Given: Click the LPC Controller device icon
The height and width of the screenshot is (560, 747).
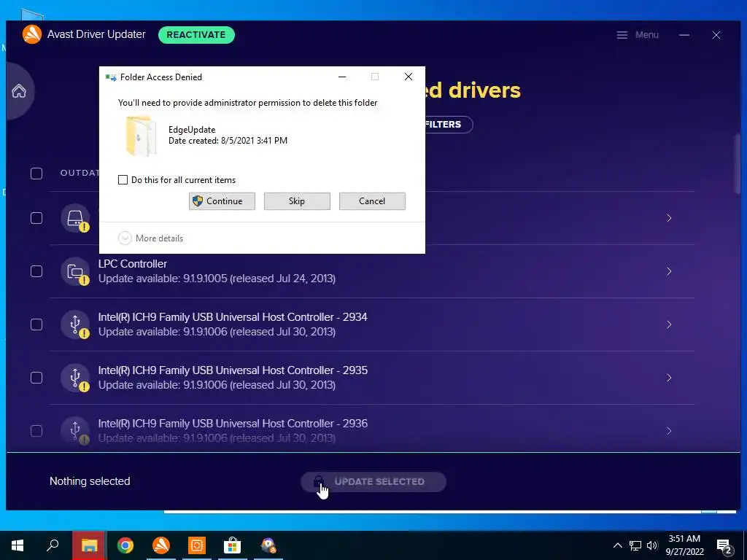Looking at the screenshot, I should pyautogui.click(x=75, y=271).
